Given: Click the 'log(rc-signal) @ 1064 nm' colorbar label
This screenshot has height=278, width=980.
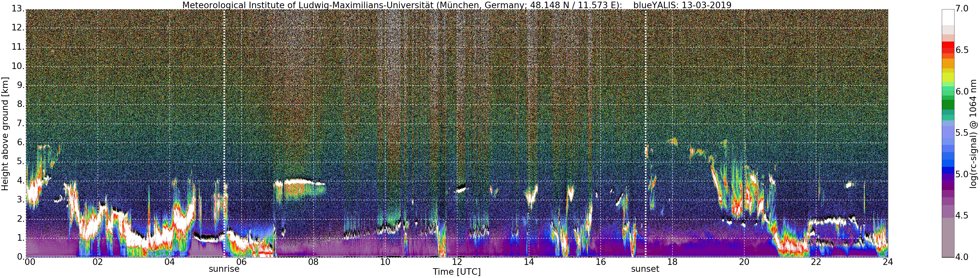Looking at the screenshot, I should (x=974, y=133).
